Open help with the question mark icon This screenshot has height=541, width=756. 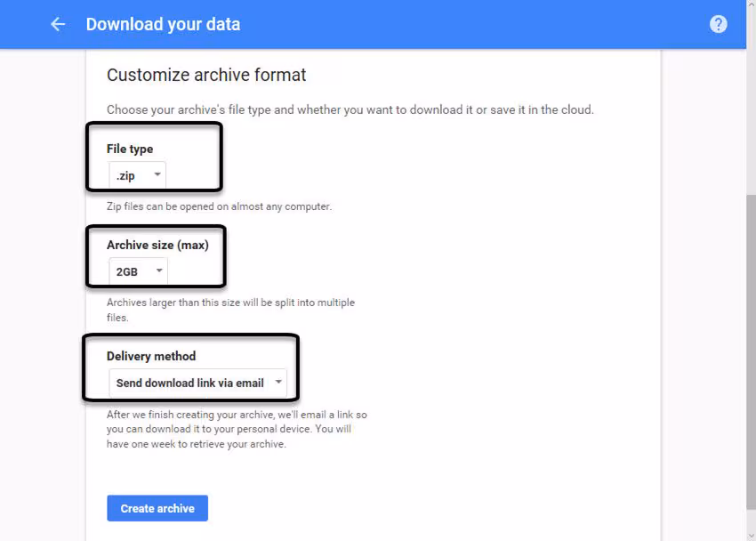(x=719, y=24)
